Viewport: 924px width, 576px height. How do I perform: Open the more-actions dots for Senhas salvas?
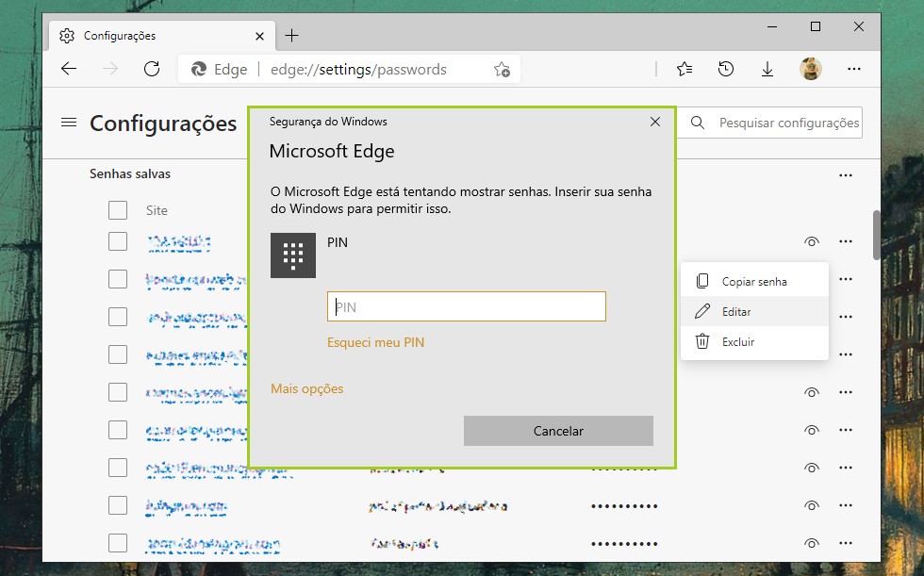846,175
